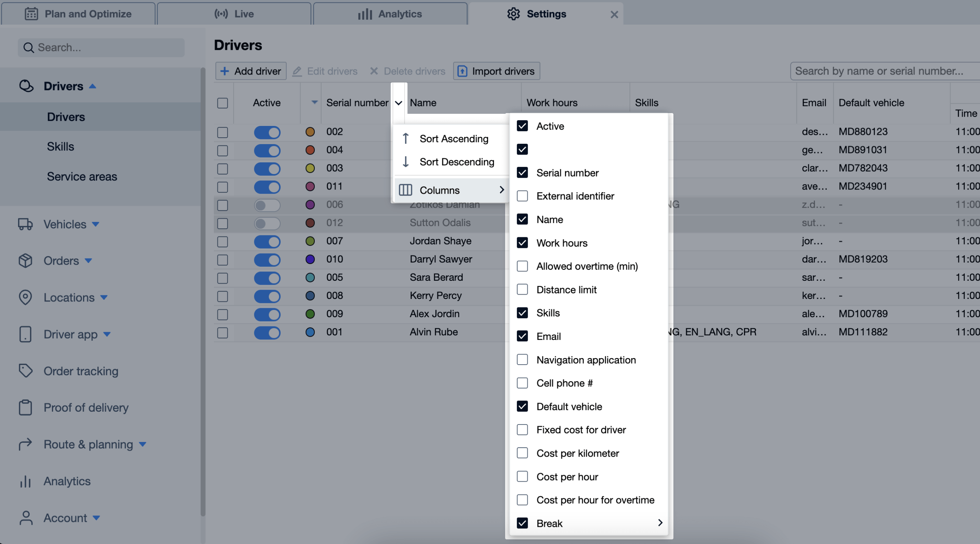
Task: Check the row checkbox for Alvin Rube
Action: pos(222,333)
